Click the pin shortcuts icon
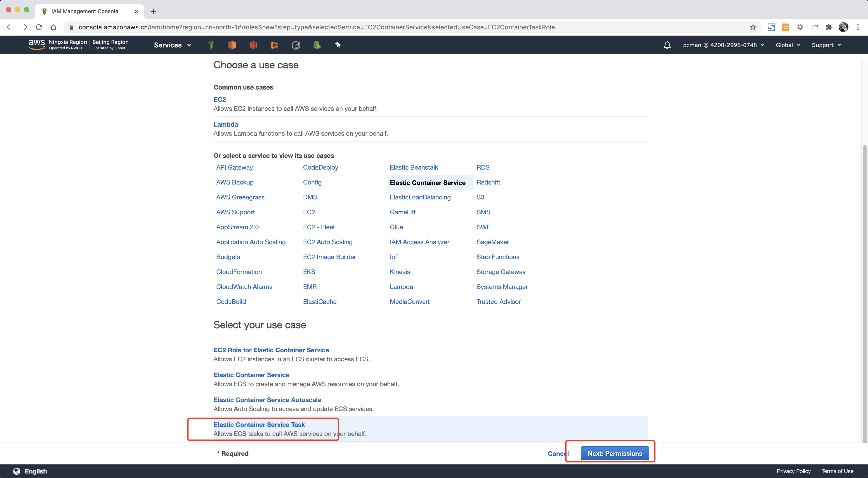 point(338,45)
